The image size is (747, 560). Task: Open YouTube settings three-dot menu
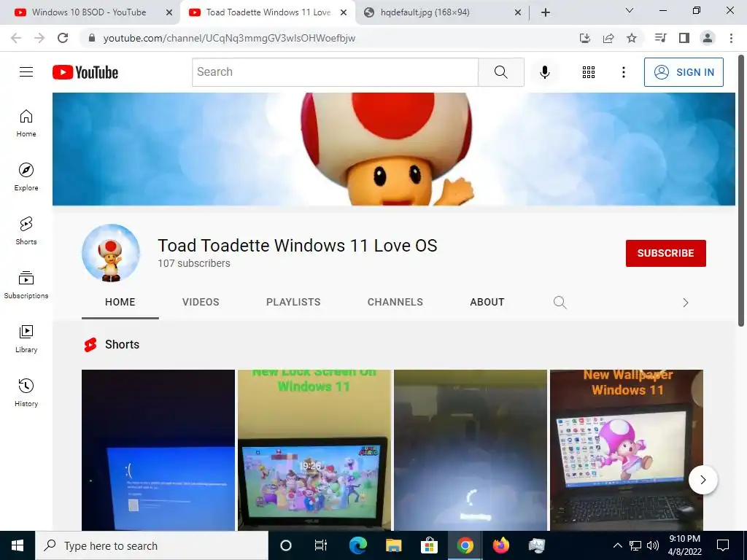[623, 72]
